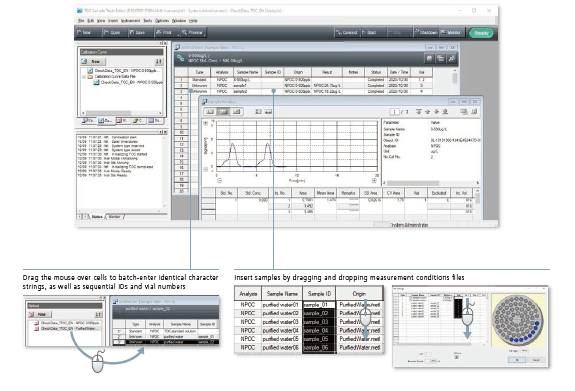Open the Help menu
This screenshot has height=391, width=575.
pyautogui.click(x=193, y=21)
